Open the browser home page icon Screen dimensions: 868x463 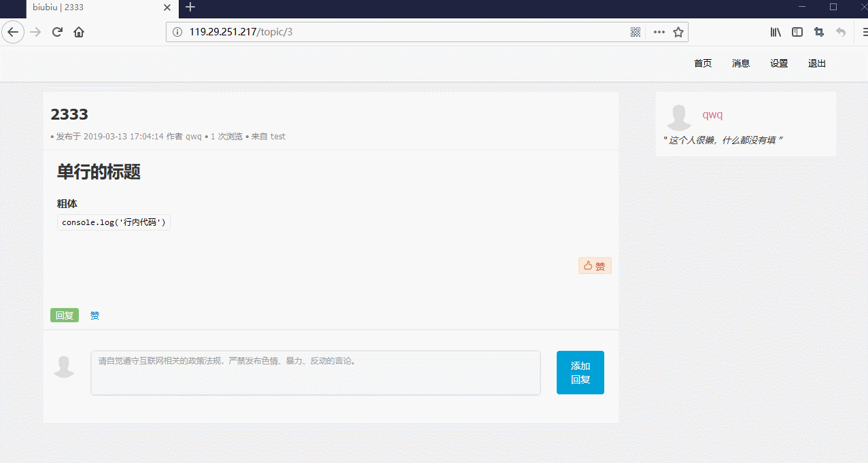pos(79,32)
